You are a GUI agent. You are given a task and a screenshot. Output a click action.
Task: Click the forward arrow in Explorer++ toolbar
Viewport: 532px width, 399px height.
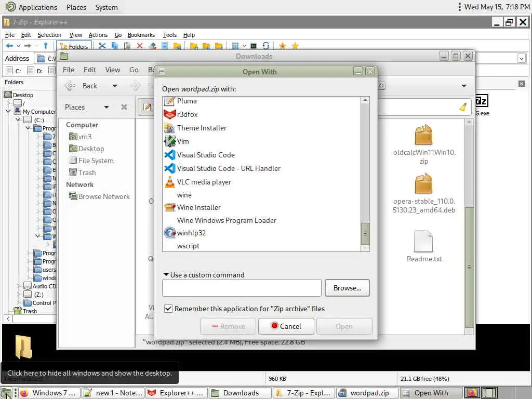[28, 46]
